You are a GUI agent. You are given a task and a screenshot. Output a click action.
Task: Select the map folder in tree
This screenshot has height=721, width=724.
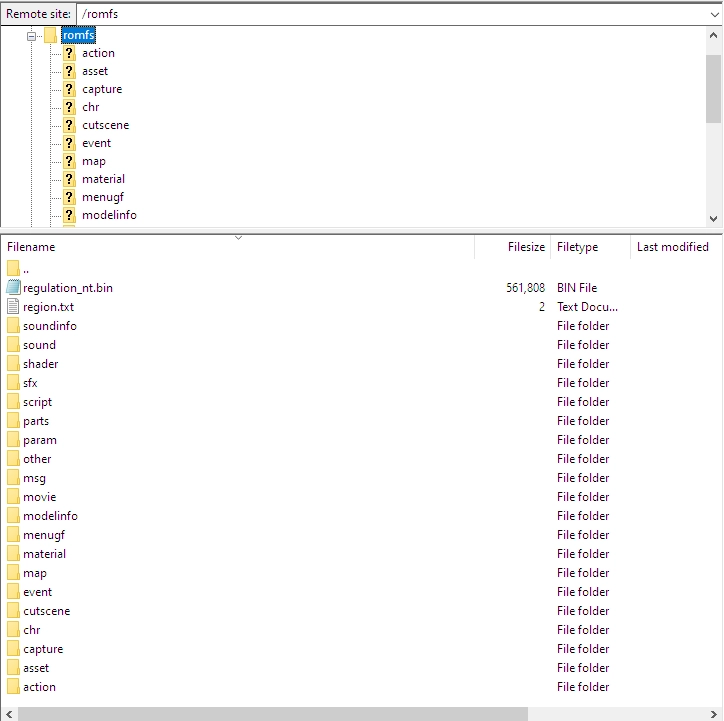click(x=94, y=162)
